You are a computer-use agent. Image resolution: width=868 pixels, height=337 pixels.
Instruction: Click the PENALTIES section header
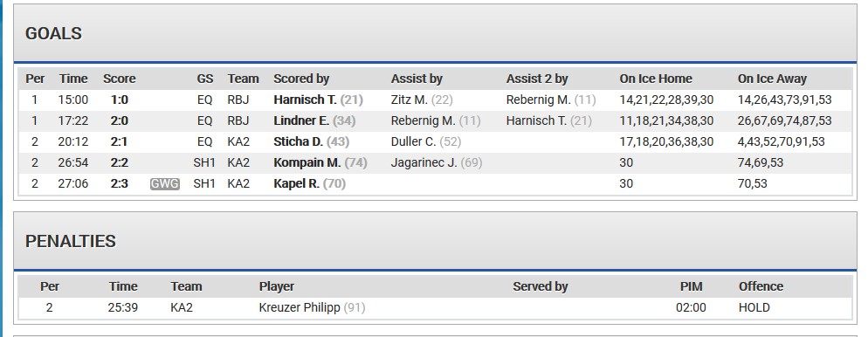click(x=71, y=241)
